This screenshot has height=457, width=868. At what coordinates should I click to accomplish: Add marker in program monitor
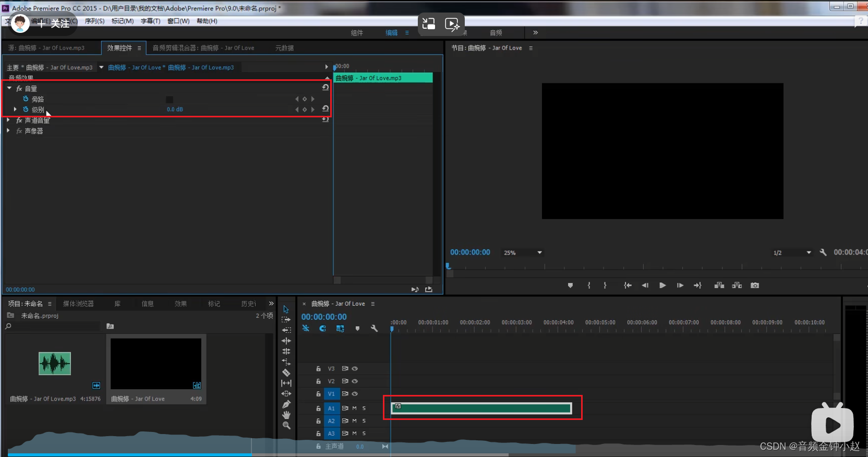click(570, 285)
